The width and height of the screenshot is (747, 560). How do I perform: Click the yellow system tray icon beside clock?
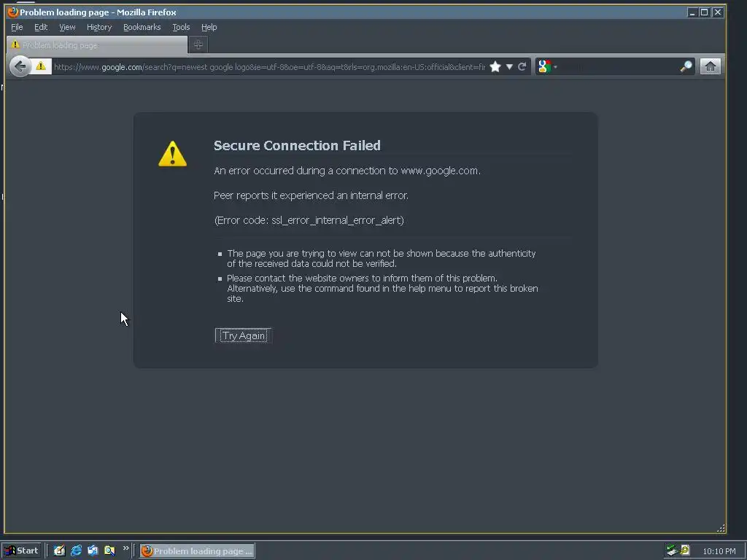coord(684,550)
